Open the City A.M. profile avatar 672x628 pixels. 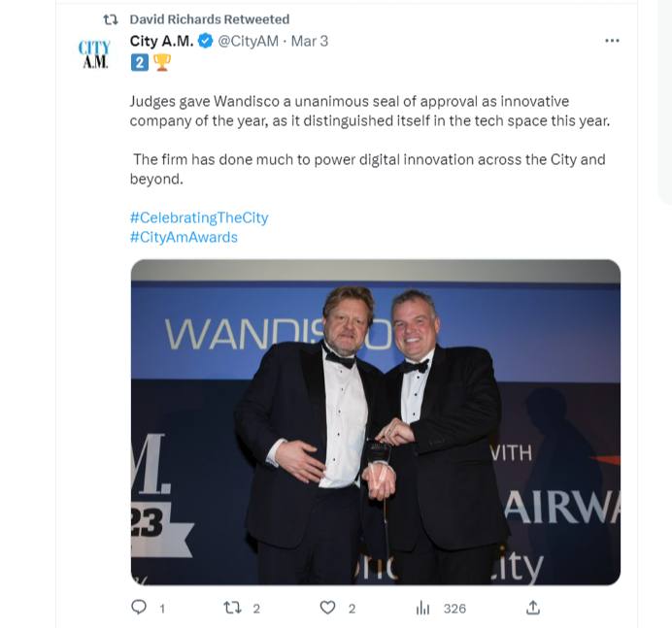[94, 54]
